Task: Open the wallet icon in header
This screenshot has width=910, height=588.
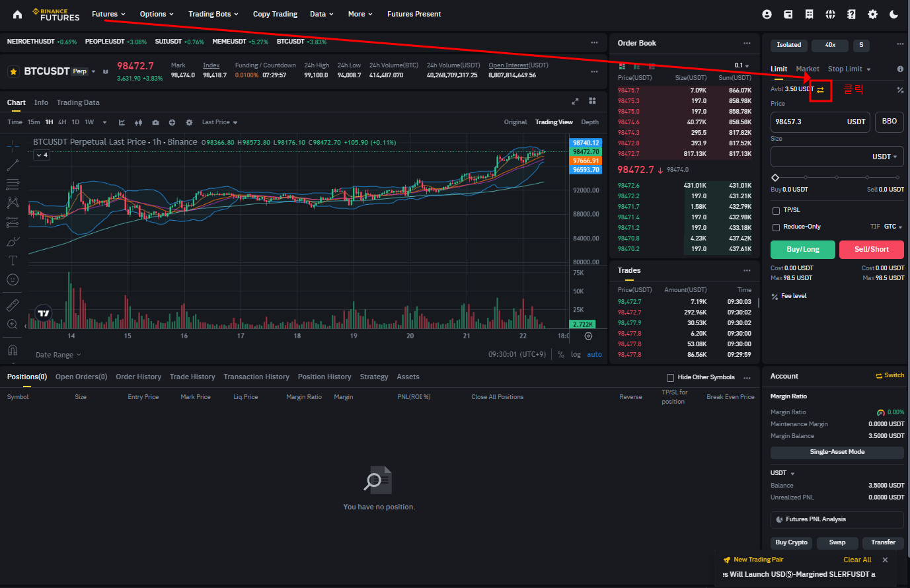Action: pyautogui.click(x=788, y=14)
